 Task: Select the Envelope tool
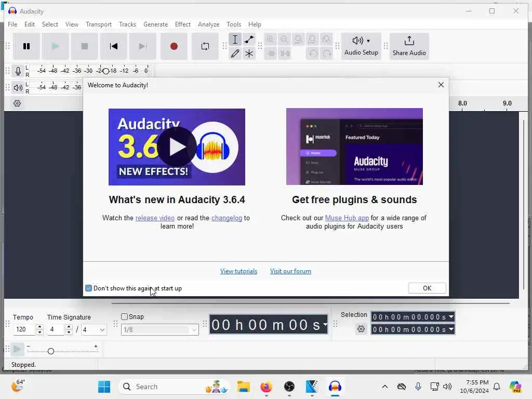point(249,39)
